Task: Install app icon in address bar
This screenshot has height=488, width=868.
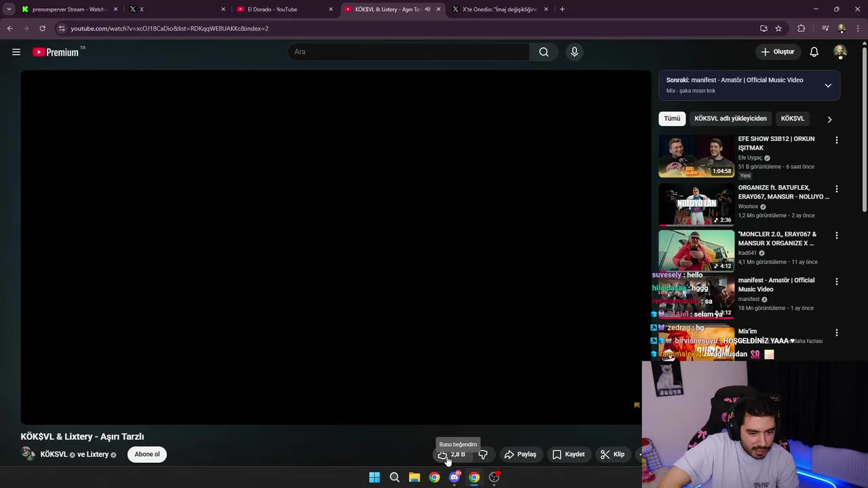Action: coord(764,28)
